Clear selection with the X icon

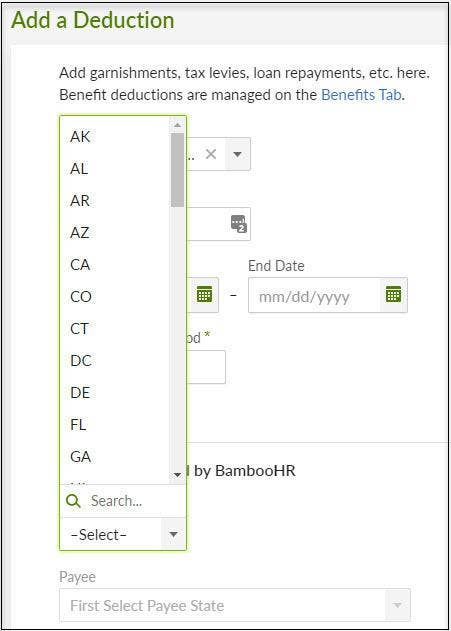click(211, 154)
